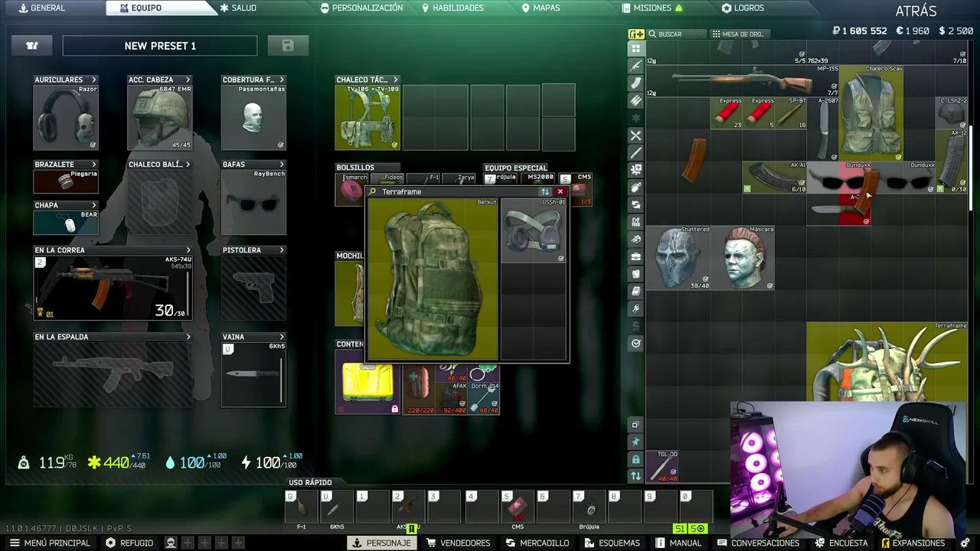Image resolution: width=980 pixels, height=551 pixels.
Task: Select the Express shell stack of 23
Action: coord(727,113)
